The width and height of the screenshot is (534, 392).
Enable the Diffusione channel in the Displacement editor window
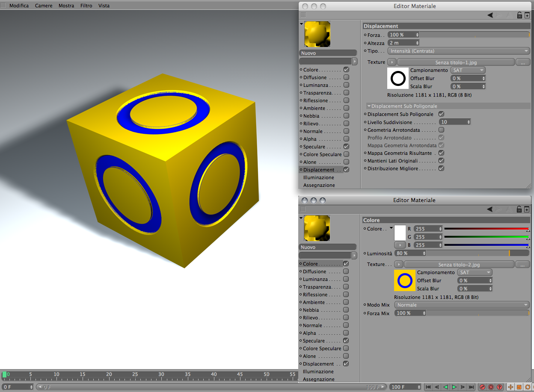coord(346,77)
